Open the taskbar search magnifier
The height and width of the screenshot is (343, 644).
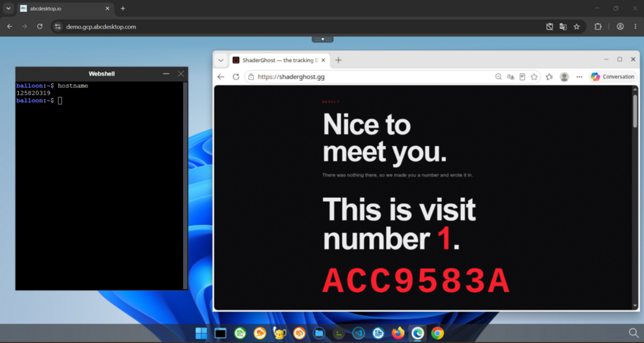click(634, 333)
